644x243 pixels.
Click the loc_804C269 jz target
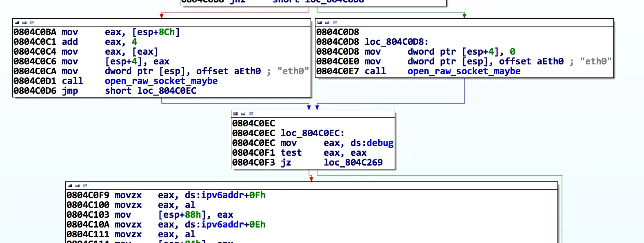coord(353,163)
